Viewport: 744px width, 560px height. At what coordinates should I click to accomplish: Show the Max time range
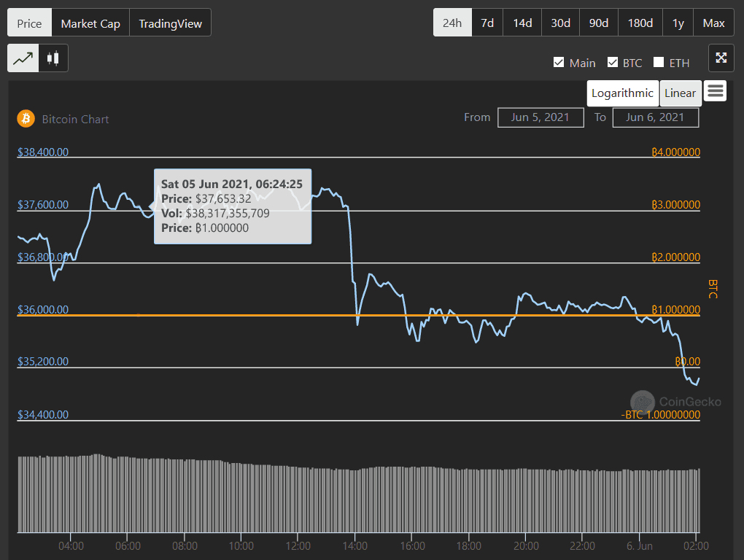click(x=713, y=23)
